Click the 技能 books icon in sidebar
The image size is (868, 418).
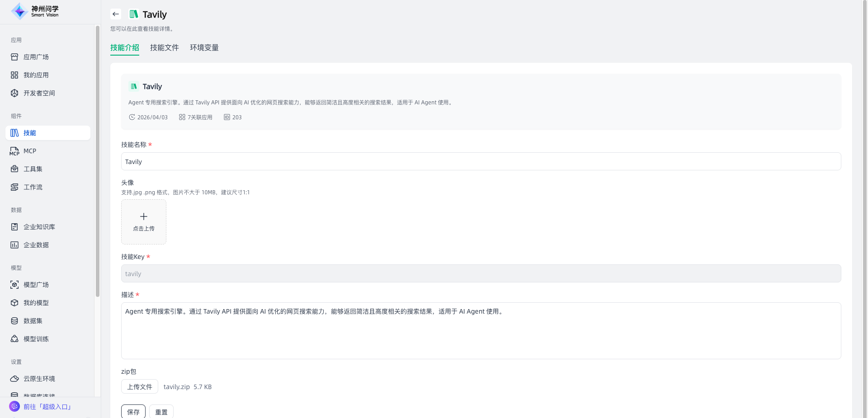click(x=14, y=133)
